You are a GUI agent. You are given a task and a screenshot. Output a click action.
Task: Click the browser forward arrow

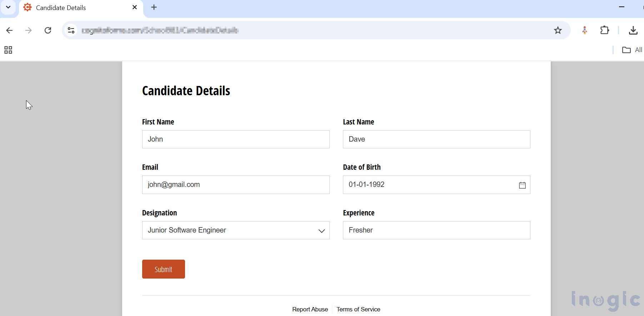pyautogui.click(x=29, y=30)
